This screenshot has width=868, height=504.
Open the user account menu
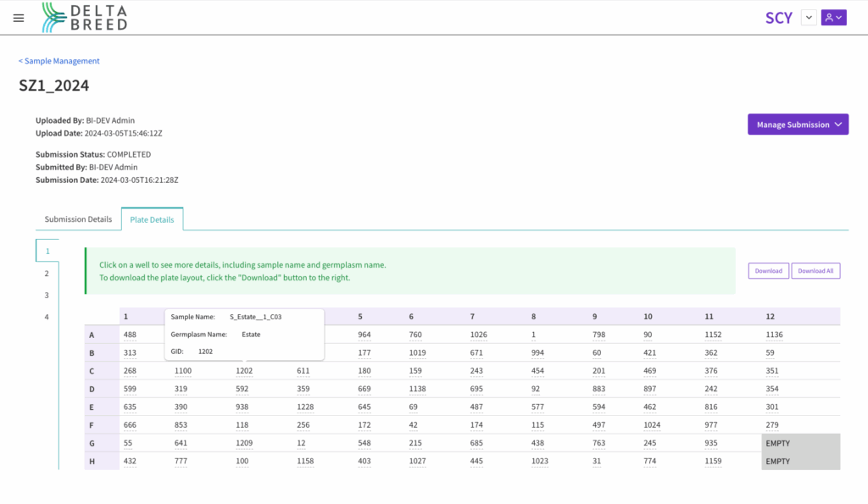point(833,18)
